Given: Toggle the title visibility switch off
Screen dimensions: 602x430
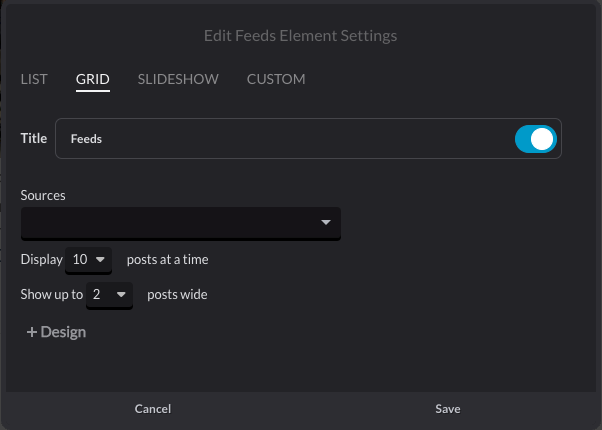Looking at the screenshot, I should [536, 139].
